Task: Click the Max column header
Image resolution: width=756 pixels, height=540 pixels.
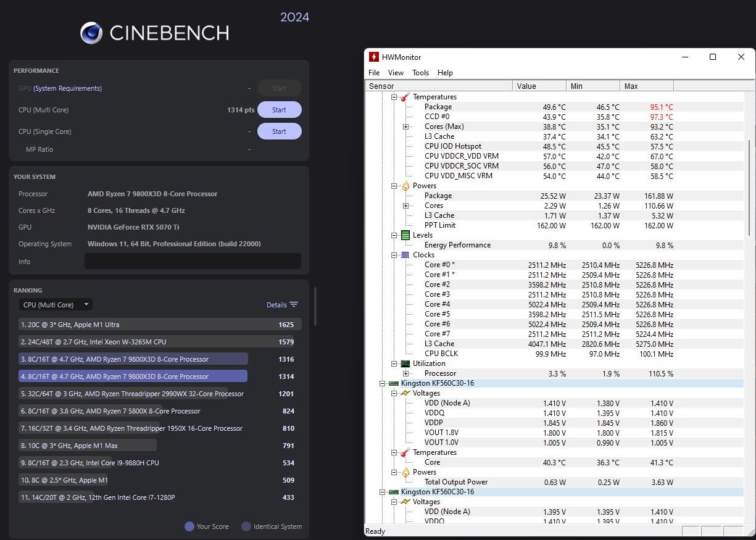Action: (647, 86)
